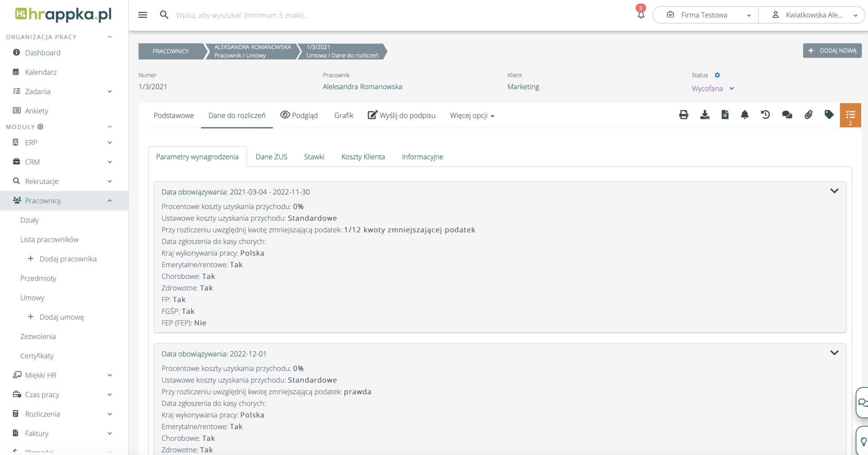Click the tag label icon
The height and width of the screenshot is (455, 868).
(x=829, y=115)
